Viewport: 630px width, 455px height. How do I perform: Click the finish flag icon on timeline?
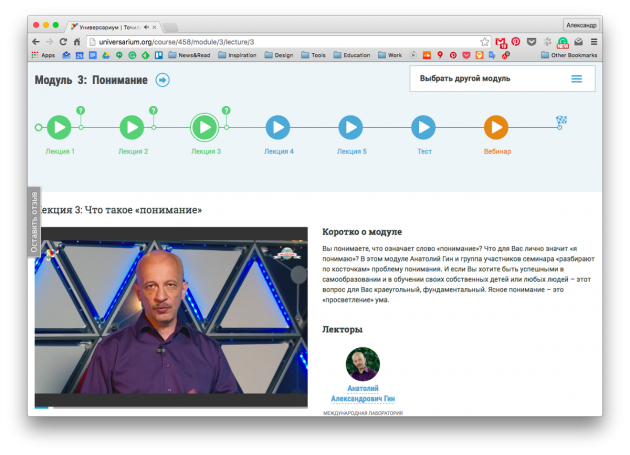[561, 122]
